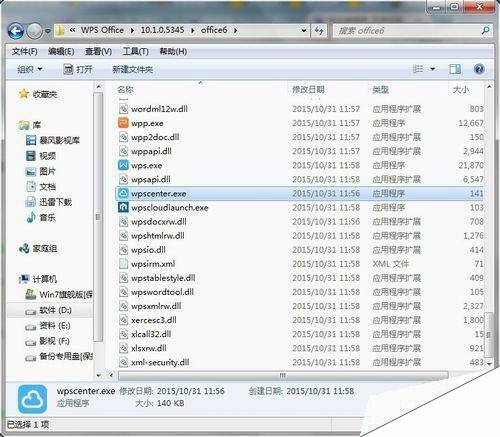Sort by the 修改日期 column header
This screenshot has width=500, height=437.
tap(308, 89)
